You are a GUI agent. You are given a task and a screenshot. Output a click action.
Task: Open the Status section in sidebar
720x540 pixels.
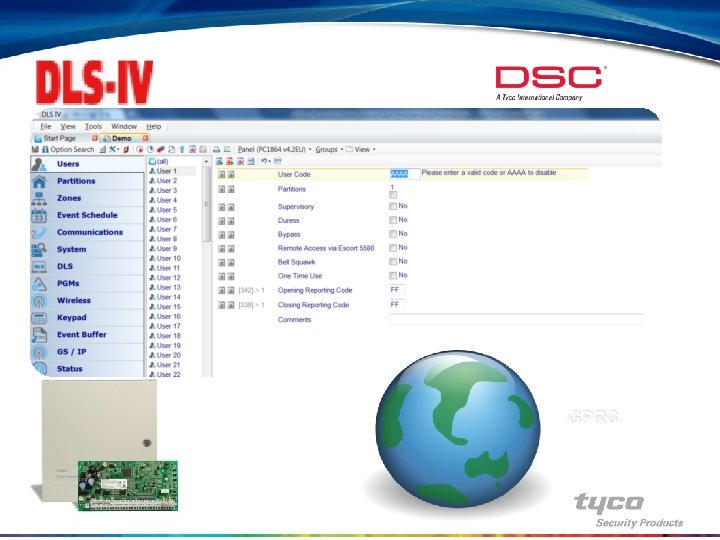tap(87, 368)
